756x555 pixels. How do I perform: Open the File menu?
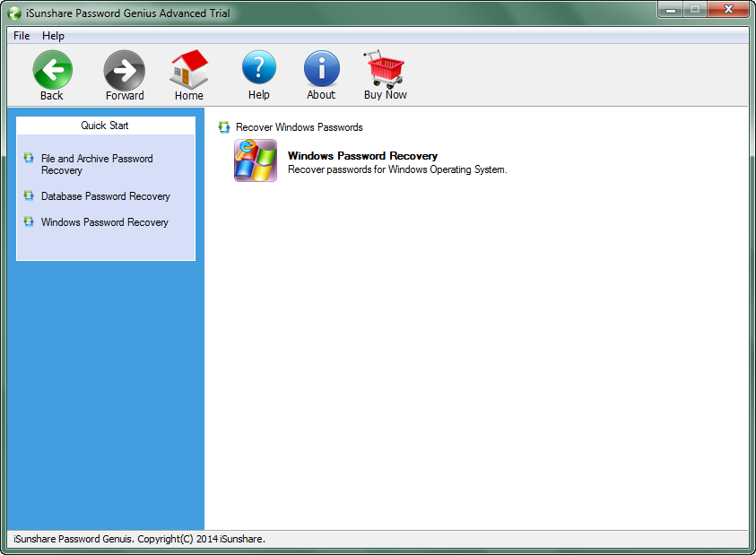pos(22,36)
